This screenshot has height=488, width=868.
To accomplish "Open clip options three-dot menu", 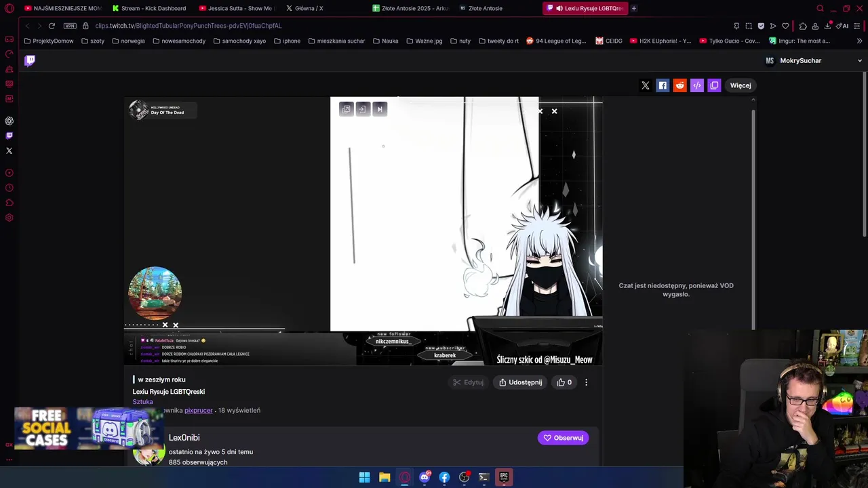I will tap(587, 382).
